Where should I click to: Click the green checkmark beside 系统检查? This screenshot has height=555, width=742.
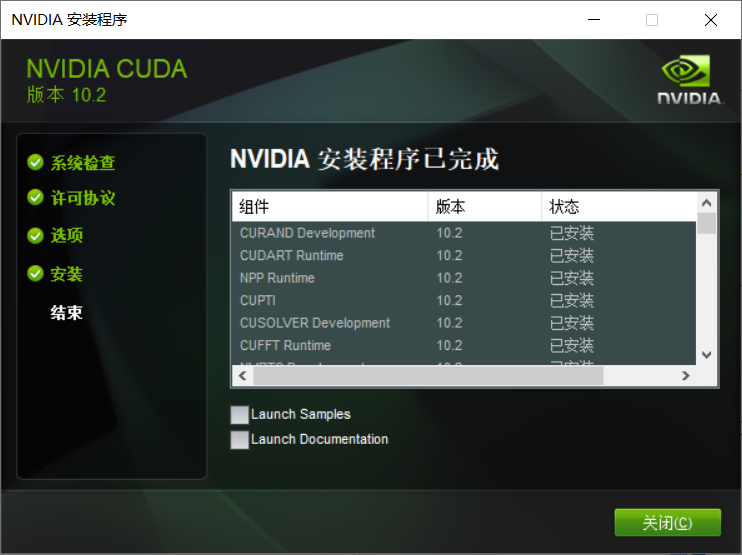pos(35,162)
